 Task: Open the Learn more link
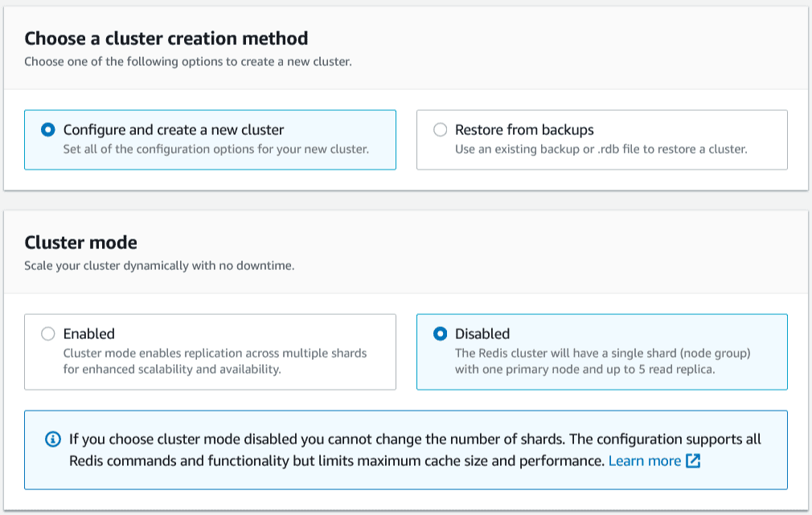(x=644, y=461)
